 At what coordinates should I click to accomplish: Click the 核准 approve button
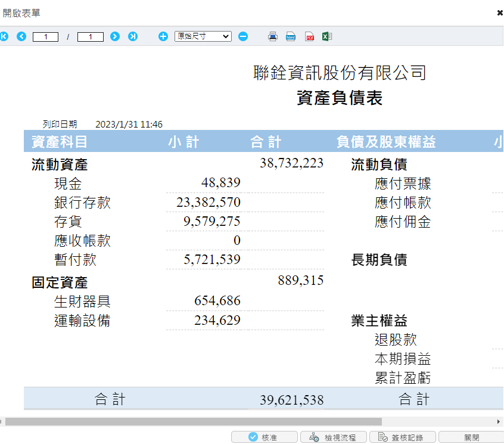point(265,437)
